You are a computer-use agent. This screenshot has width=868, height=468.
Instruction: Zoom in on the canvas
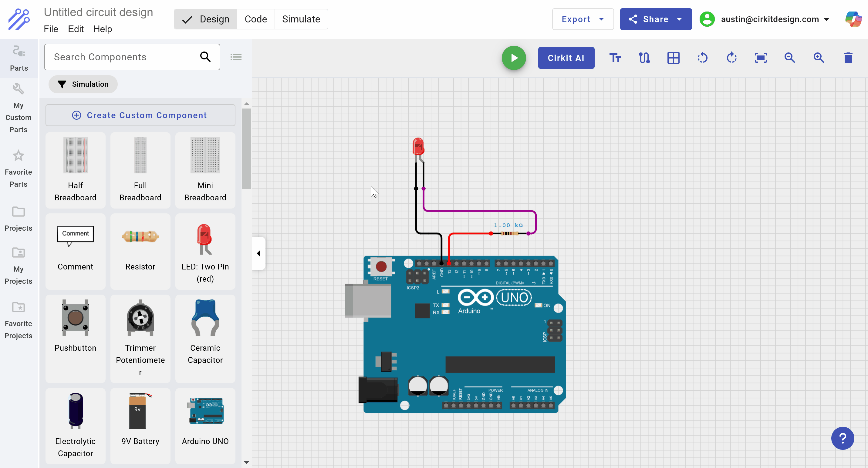819,58
